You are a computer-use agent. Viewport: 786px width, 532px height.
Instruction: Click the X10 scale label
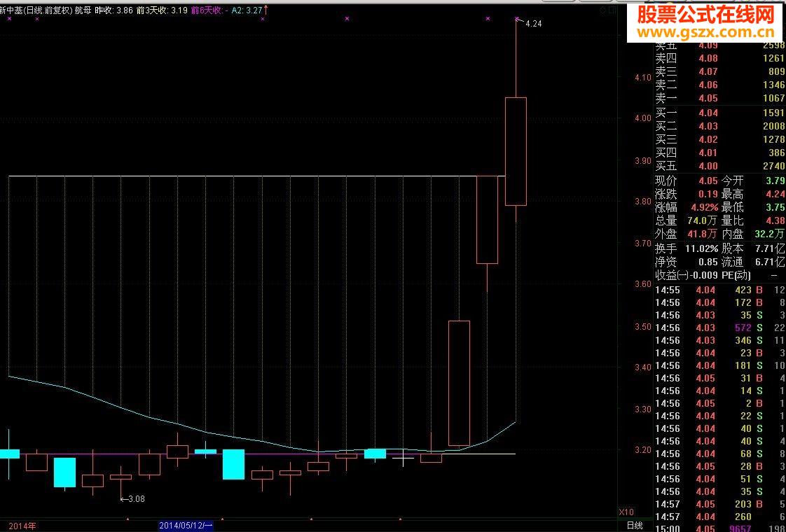(x=626, y=512)
